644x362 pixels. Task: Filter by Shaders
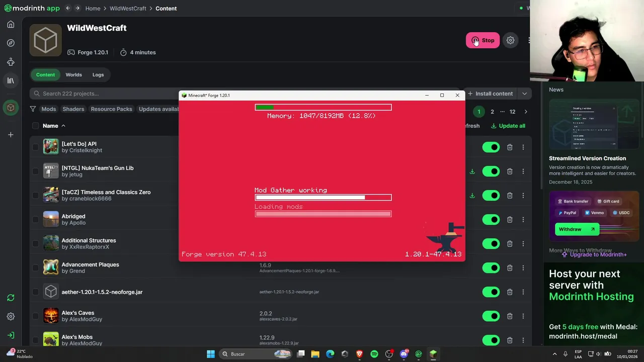[x=73, y=109]
